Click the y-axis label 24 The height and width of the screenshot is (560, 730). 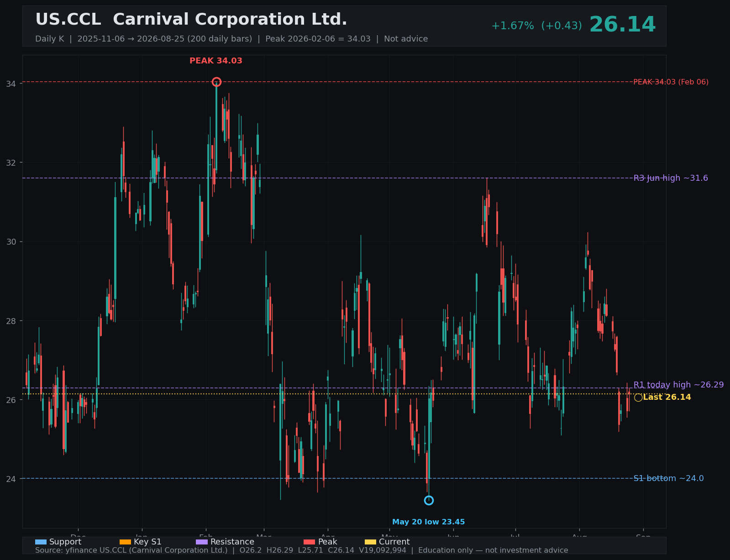11,479
